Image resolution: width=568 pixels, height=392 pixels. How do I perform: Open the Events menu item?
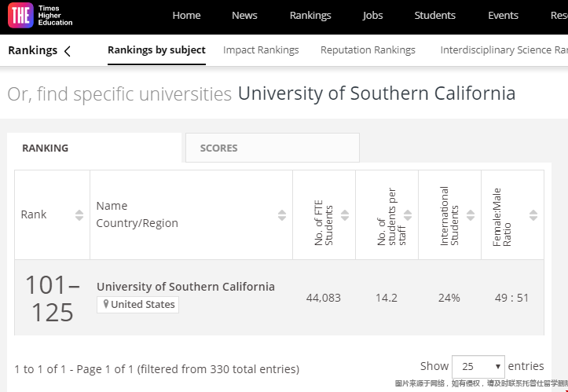click(503, 16)
